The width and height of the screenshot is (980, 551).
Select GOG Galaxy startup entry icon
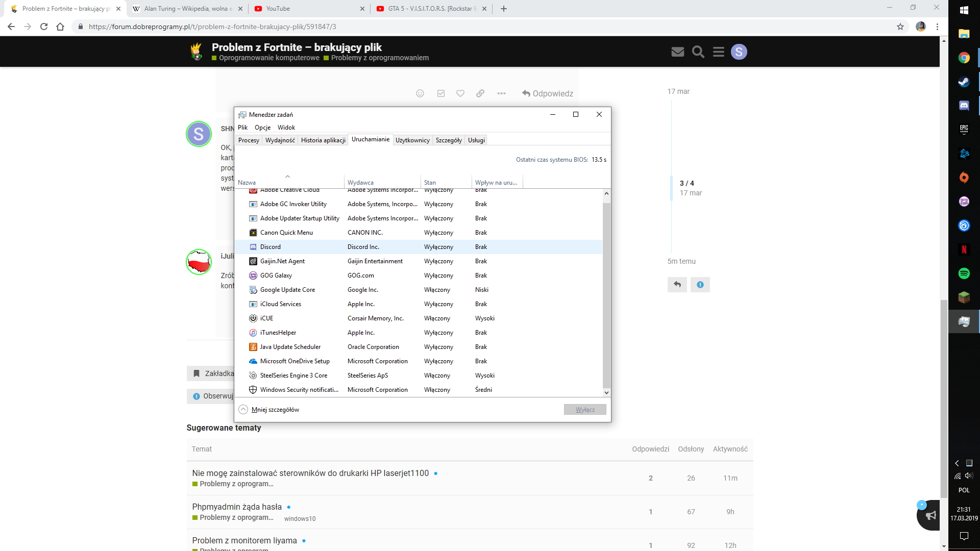[x=253, y=275]
